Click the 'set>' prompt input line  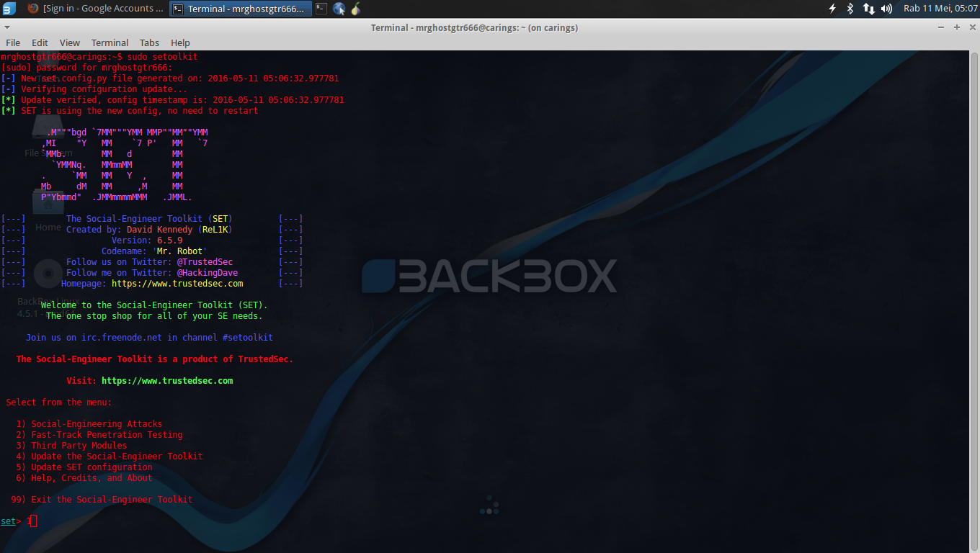tap(19, 521)
